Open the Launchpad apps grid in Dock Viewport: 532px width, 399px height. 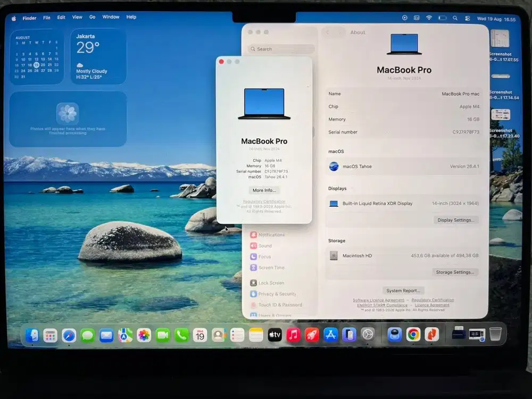[x=50, y=336]
